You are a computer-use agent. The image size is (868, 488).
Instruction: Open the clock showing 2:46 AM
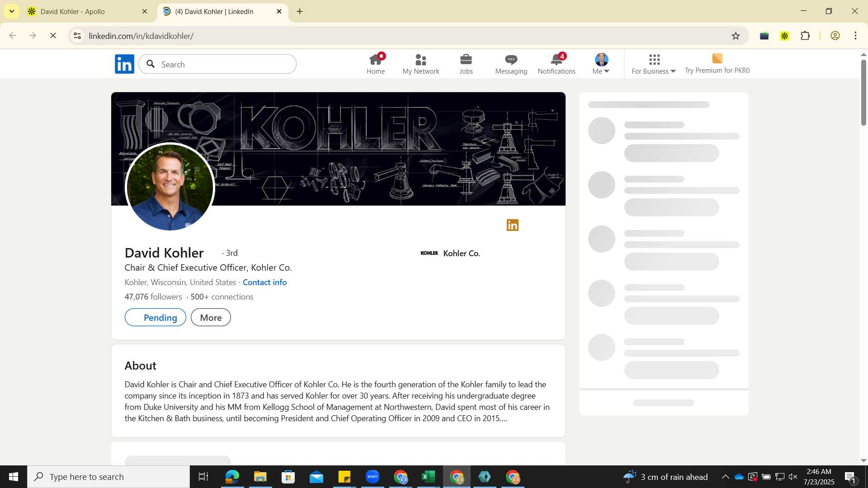pos(819,477)
